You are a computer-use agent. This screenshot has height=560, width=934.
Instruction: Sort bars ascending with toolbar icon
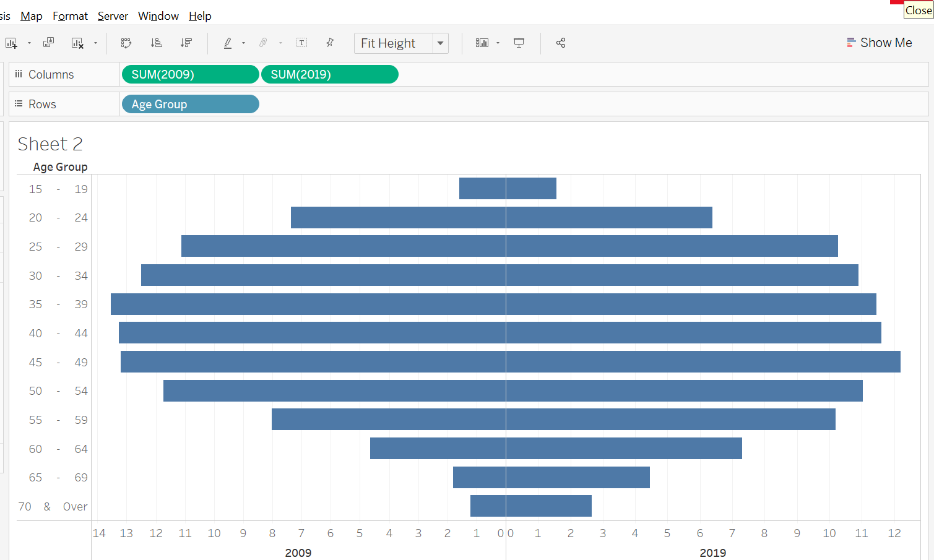(x=157, y=43)
